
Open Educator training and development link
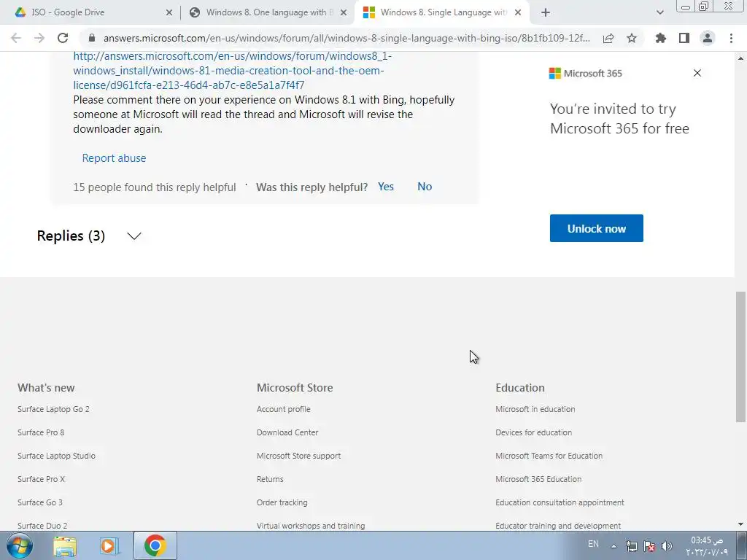pos(558,526)
